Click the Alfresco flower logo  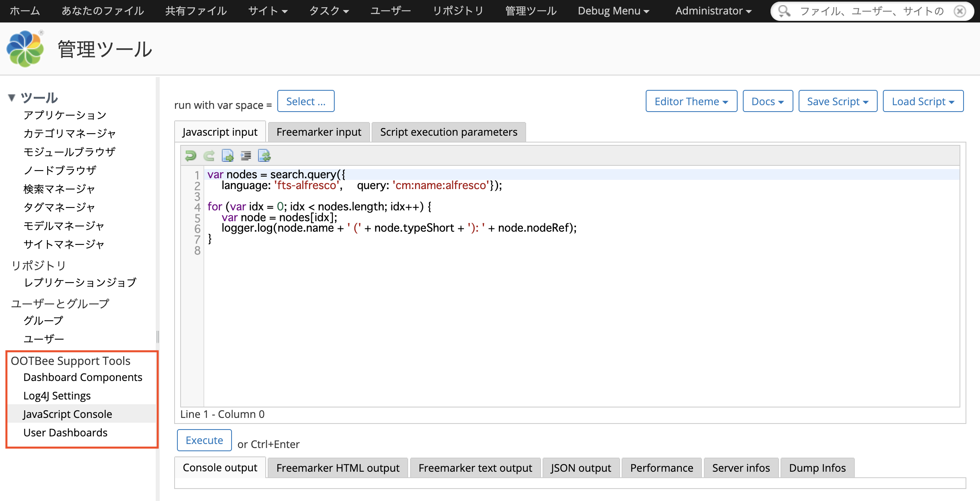tap(25, 49)
